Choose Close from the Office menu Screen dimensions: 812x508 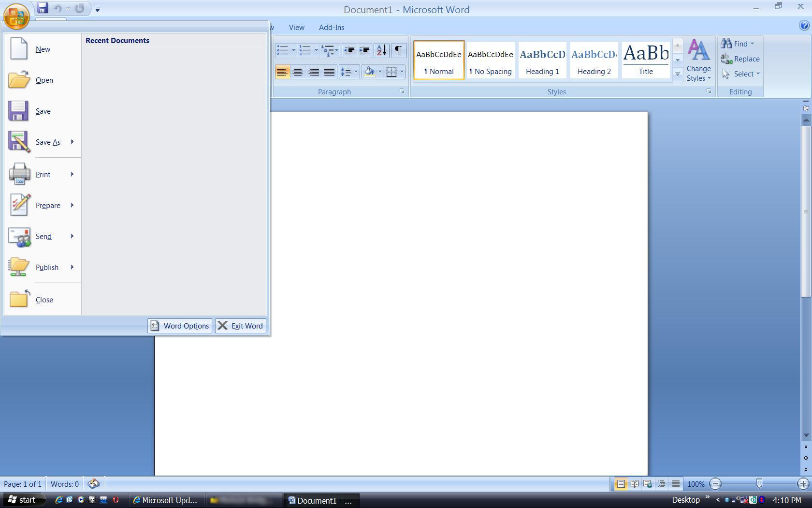click(x=43, y=300)
